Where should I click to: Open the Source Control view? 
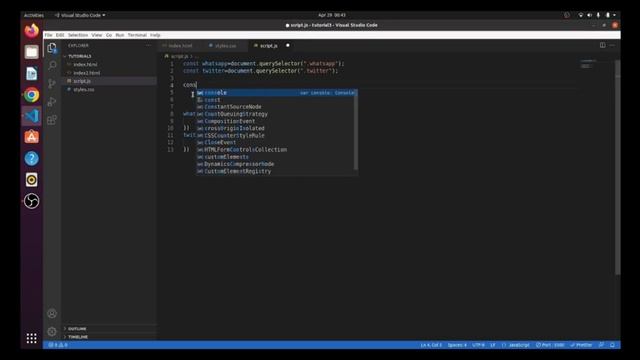click(x=52, y=84)
